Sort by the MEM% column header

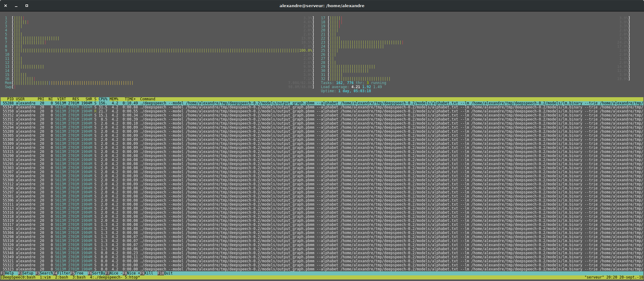(x=114, y=99)
